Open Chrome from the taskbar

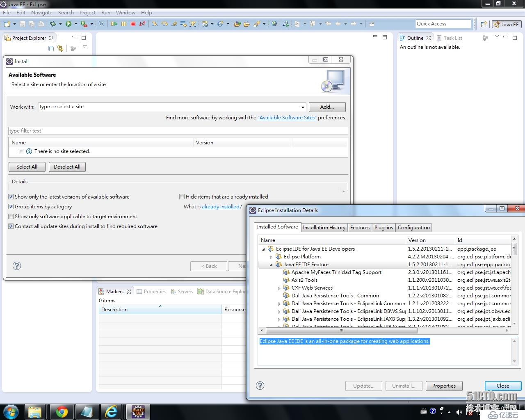(x=62, y=411)
